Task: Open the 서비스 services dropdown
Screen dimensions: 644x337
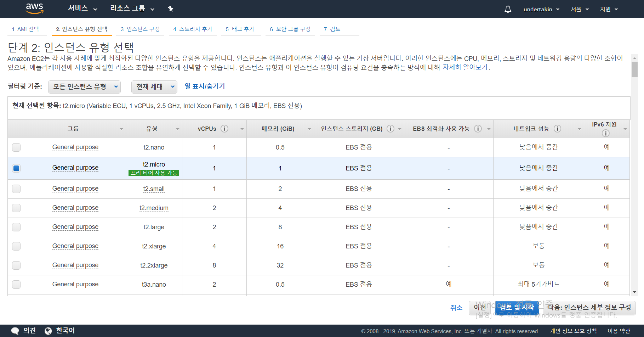Action: click(82, 9)
